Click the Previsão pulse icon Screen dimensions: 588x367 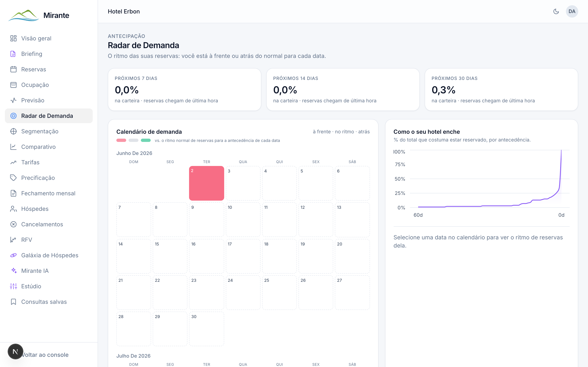tap(13, 100)
